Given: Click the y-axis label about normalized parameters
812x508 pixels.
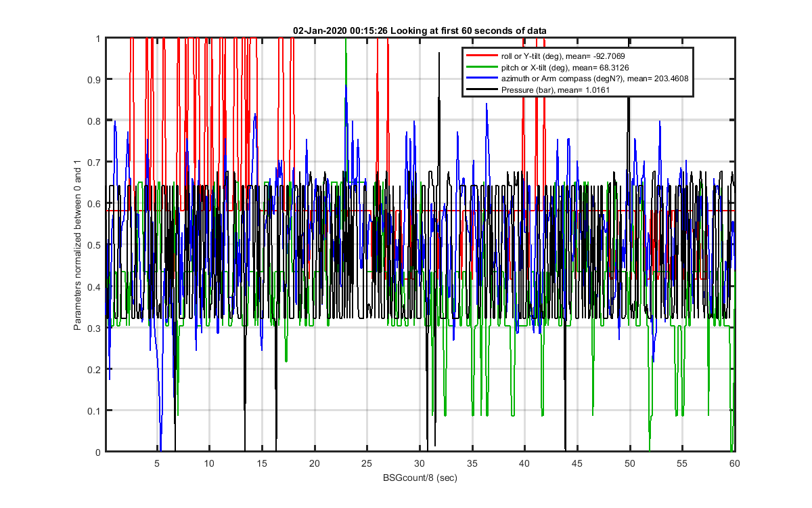Looking at the screenshot, I should [78, 245].
